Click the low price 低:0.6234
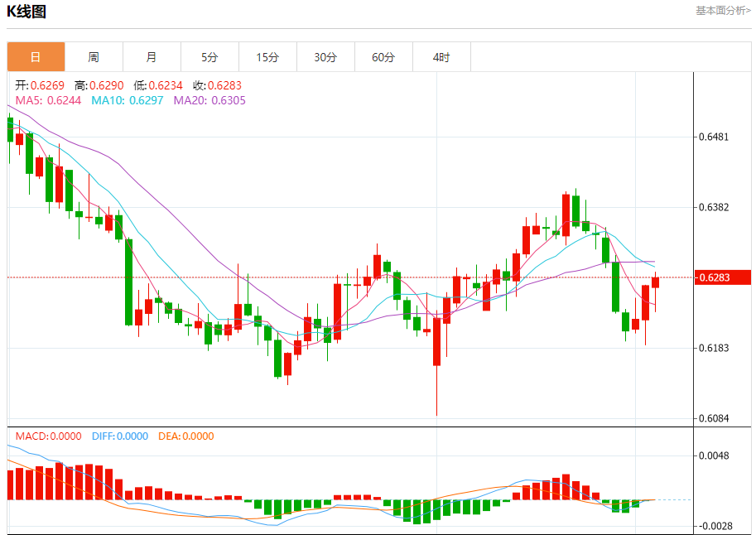 coord(158,85)
